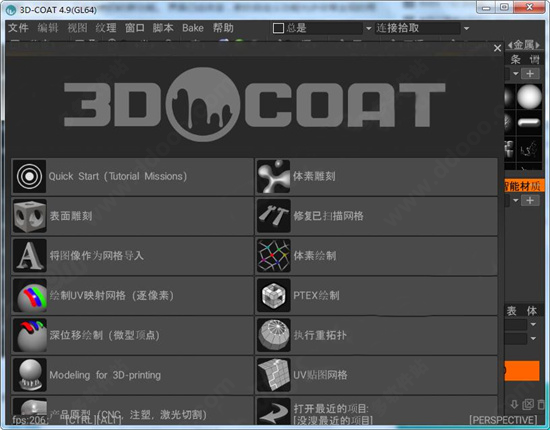Open the dropdown arrow next to 总是
Viewport: 550px width, 430px height.
[x=368, y=28]
